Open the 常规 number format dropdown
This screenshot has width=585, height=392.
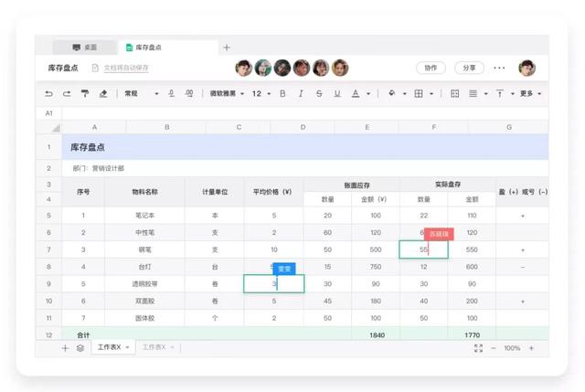[x=141, y=93]
